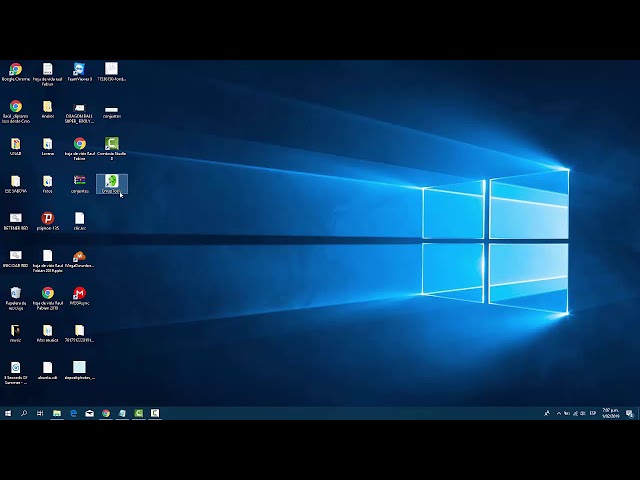Click the taskbar search magnifier icon
The image size is (640, 480).
point(24,413)
